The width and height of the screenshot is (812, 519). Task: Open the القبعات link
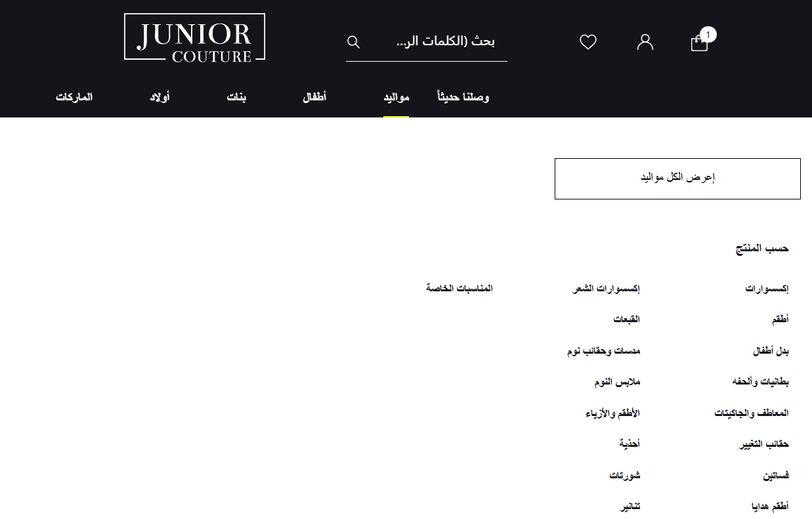(626, 320)
